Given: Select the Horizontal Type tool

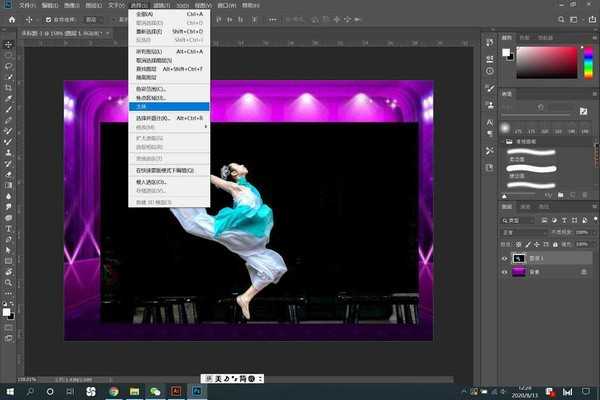Looking at the screenshot, I should pyautogui.click(x=8, y=227).
